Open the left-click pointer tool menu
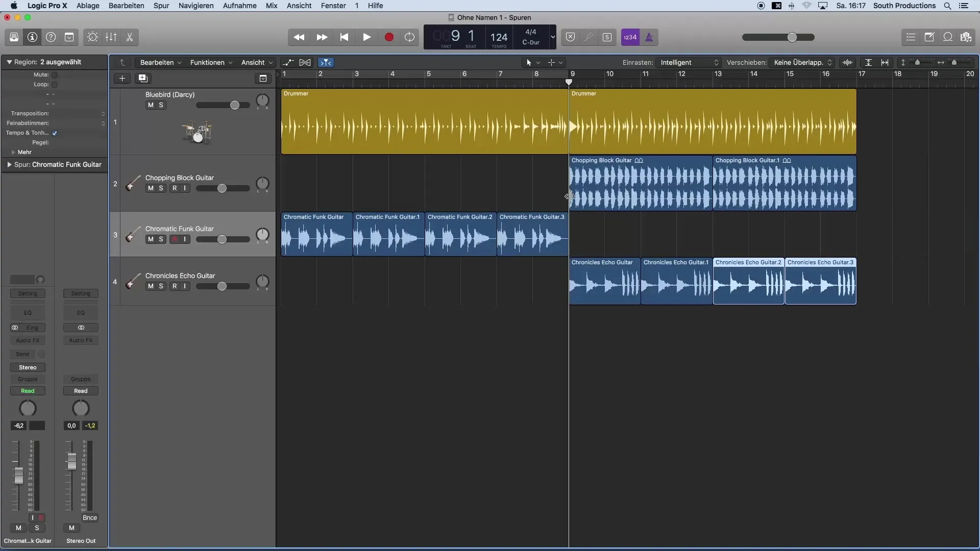Image resolution: width=980 pixels, height=551 pixels. coord(533,63)
